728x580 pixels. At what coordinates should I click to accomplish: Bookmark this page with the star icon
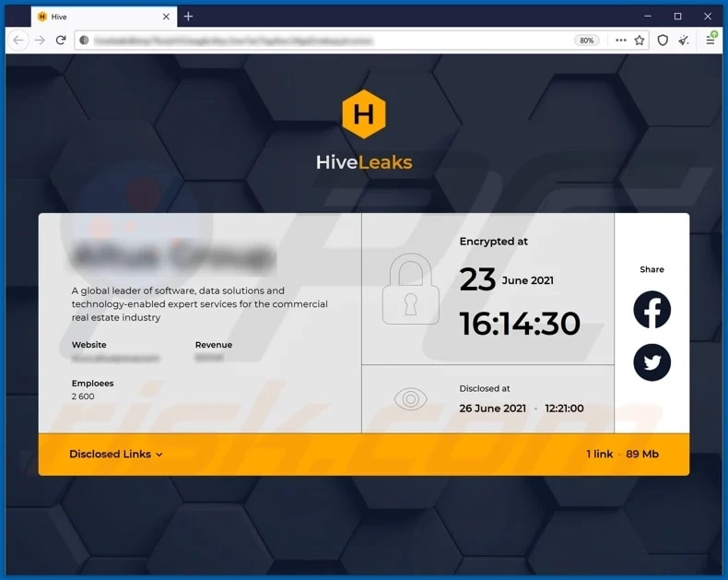tap(640, 41)
